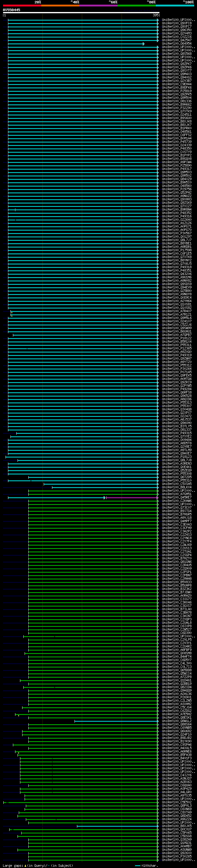The width and height of the screenshot is (197, 868).
Task: Select the UniRef100_Q7XTK9 label
Action: (x=177, y=111)
